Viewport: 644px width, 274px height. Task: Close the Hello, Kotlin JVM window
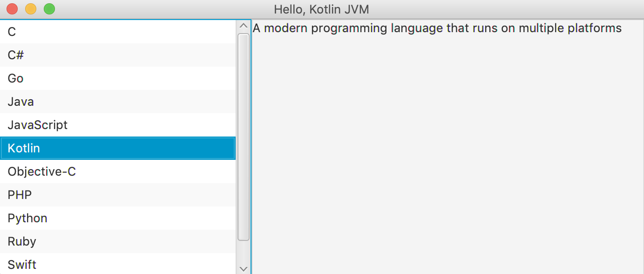tap(12, 9)
